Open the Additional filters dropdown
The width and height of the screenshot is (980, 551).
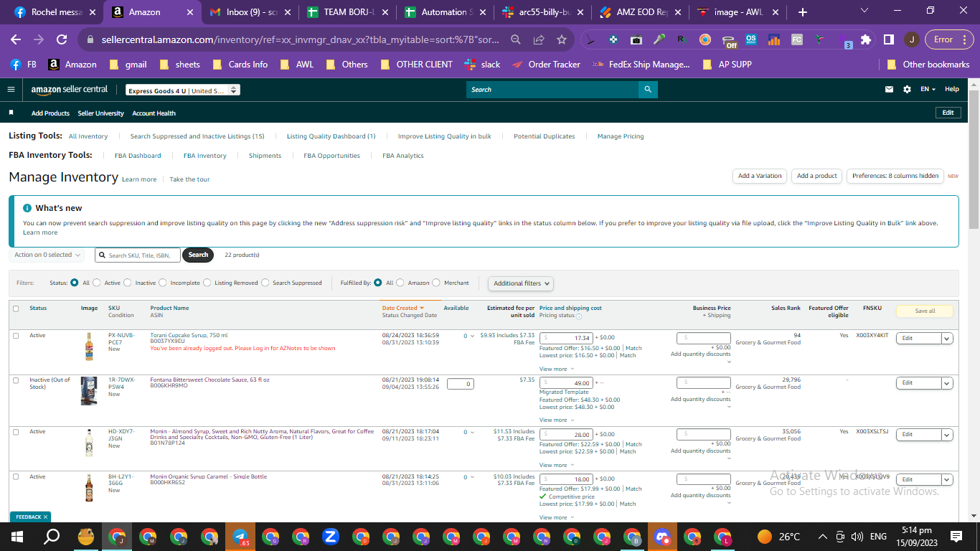tap(521, 283)
